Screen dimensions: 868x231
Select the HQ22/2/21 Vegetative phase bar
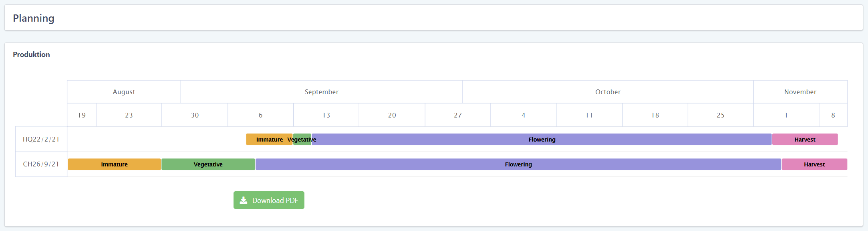[x=302, y=140]
